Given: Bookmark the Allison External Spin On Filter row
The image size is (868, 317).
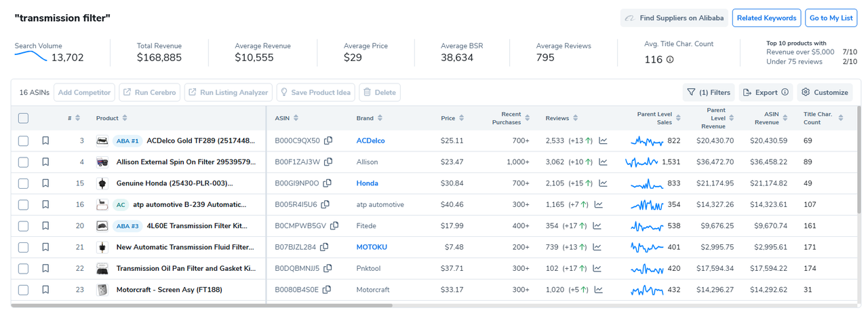Looking at the screenshot, I should tap(45, 162).
